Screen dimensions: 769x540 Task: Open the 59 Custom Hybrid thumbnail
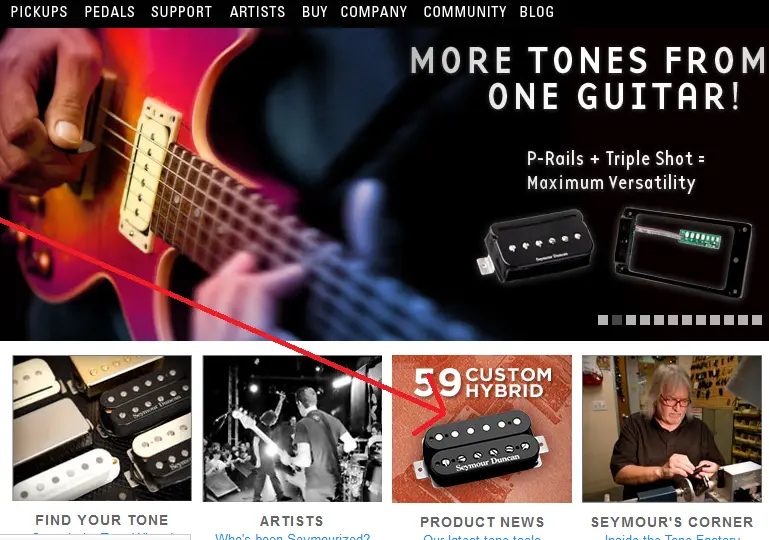pyautogui.click(x=482, y=429)
